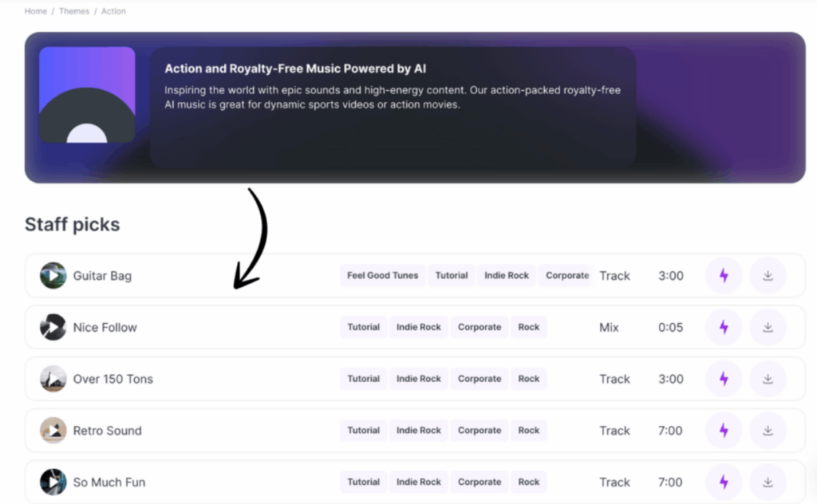
Task: Select Feel Good Tunes tag on Guitar Bag
Action: (382, 276)
